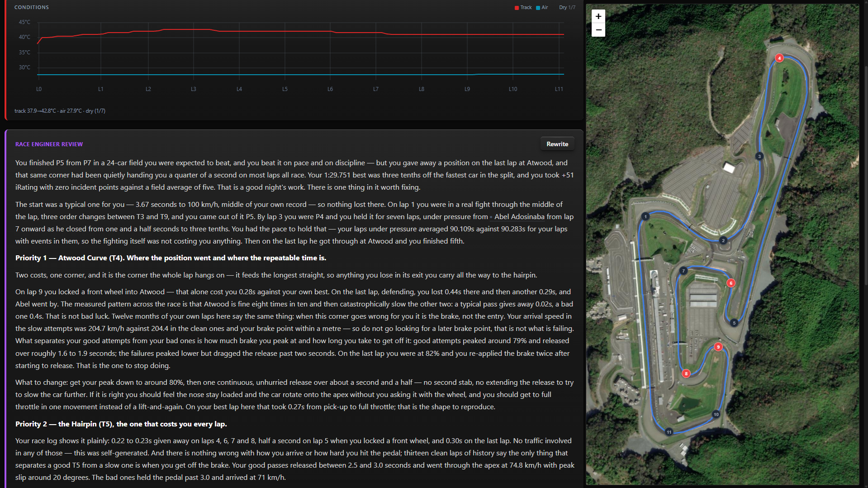Click the red Track legend swatch
868x488 pixels.
[517, 8]
